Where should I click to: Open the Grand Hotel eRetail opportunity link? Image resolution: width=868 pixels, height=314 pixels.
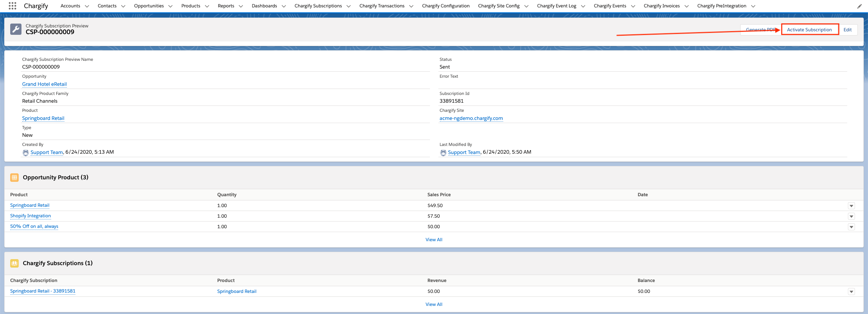point(44,84)
